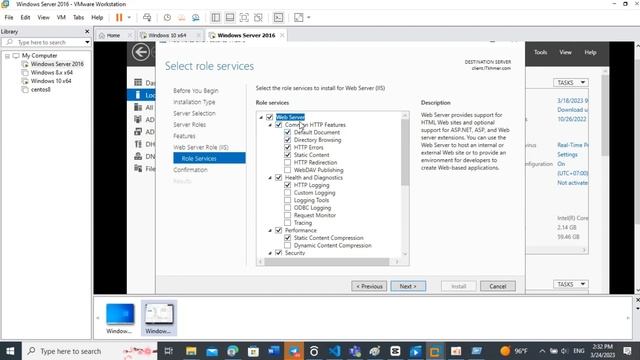
Task: Select the DNS sidebar icon
Action: tap(138, 156)
